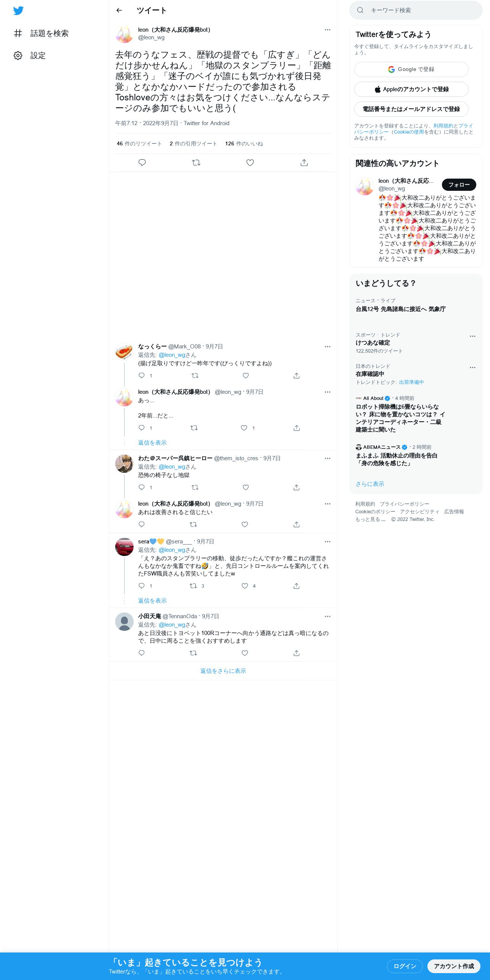The width and height of the screenshot is (490, 980).
Task: Expand more replies with 返信をさらに表示
Action: click(x=223, y=671)
